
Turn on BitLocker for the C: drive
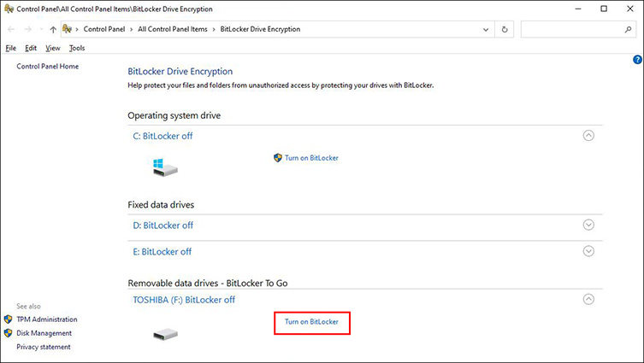(x=311, y=158)
